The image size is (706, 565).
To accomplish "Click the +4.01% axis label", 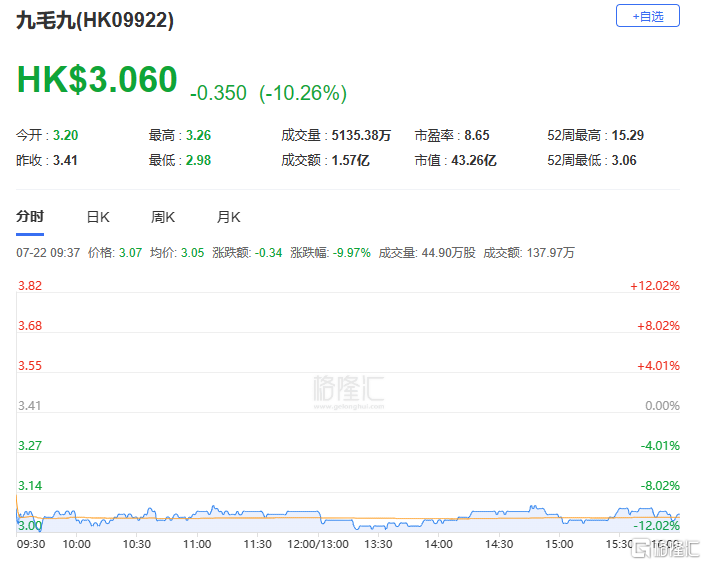I will point(658,366).
